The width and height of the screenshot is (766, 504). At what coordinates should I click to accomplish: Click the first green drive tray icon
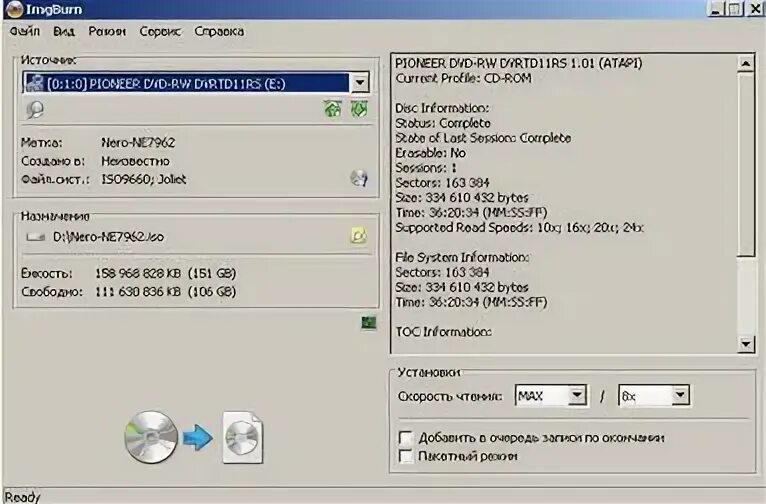tap(333, 109)
